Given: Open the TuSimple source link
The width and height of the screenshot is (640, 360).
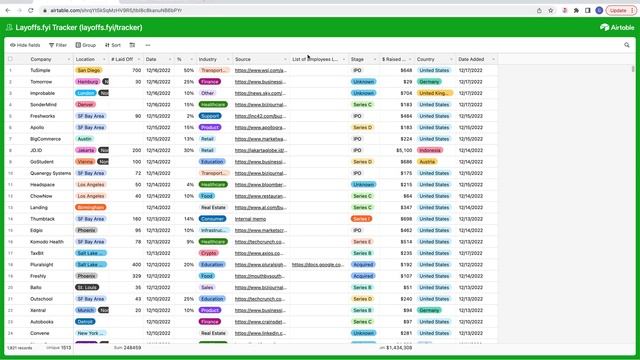Looking at the screenshot, I should pyautogui.click(x=261, y=70).
